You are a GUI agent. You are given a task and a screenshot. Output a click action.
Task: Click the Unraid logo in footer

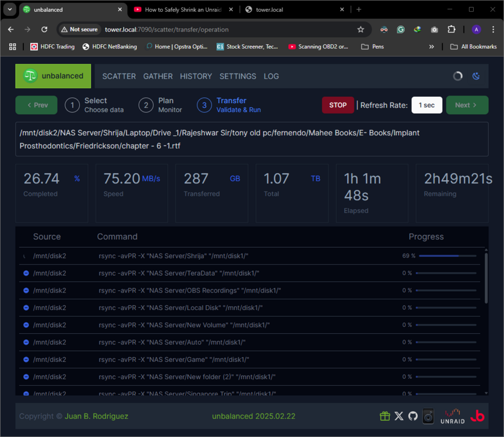[452, 417]
